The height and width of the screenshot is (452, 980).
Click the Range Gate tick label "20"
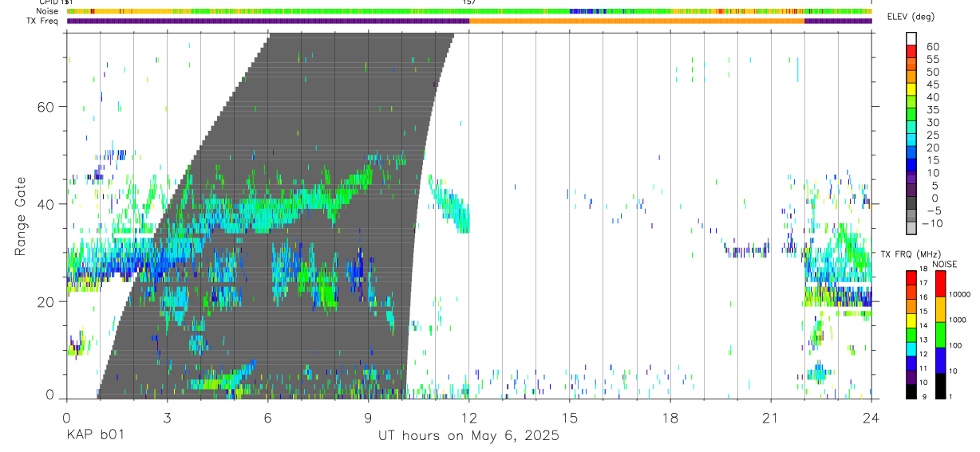pyautogui.click(x=48, y=301)
